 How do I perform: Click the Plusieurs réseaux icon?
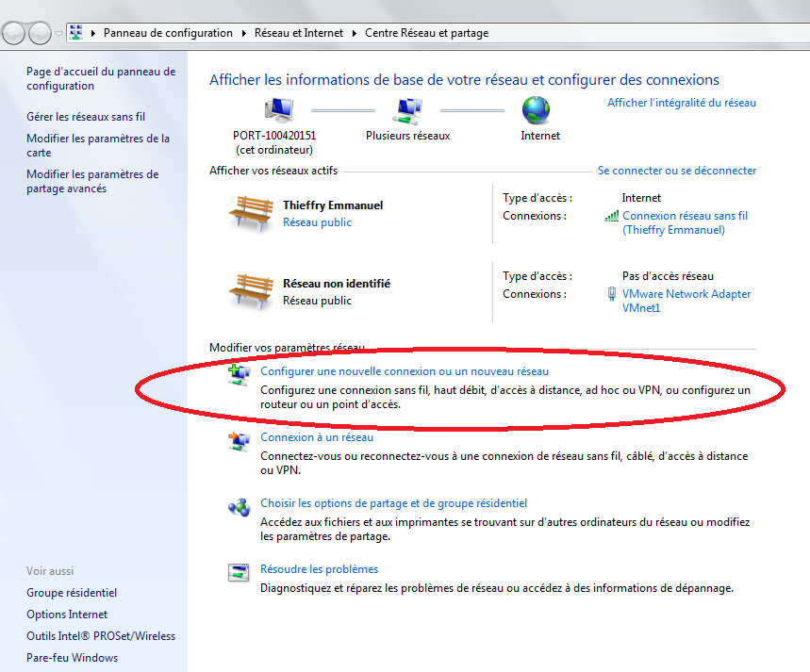point(406,111)
